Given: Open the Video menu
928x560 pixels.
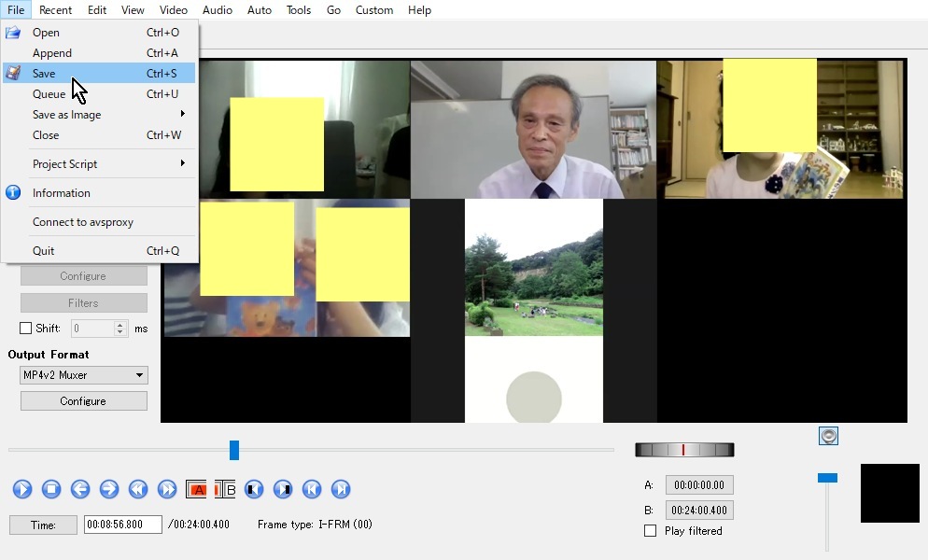Looking at the screenshot, I should [173, 10].
